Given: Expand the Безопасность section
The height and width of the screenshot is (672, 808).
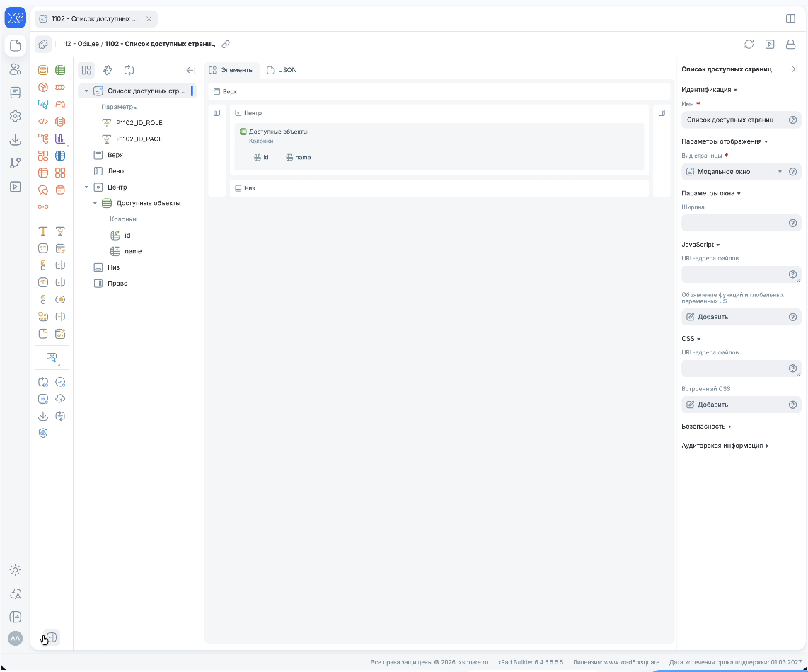Looking at the screenshot, I should click(706, 426).
